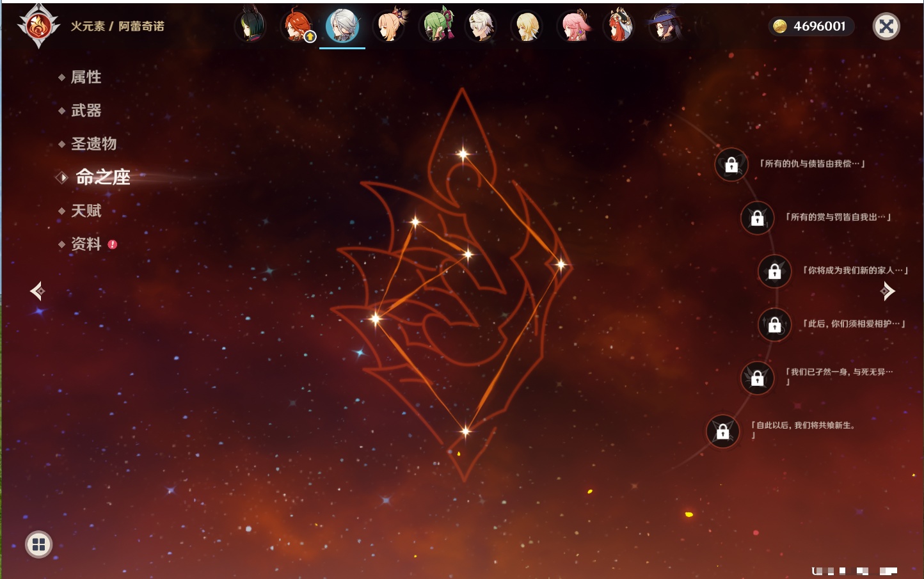The image size is (924, 579).
Task: Open the 属性 attributes tab
Action: click(x=86, y=77)
